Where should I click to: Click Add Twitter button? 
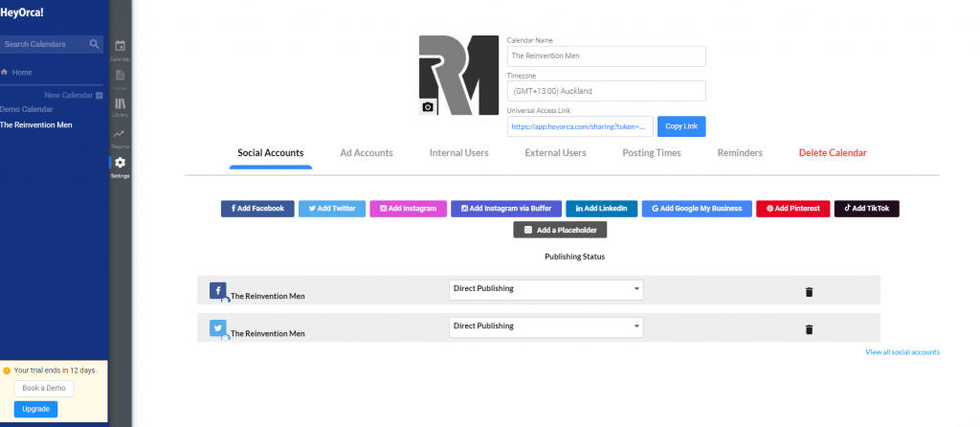[x=332, y=209]
